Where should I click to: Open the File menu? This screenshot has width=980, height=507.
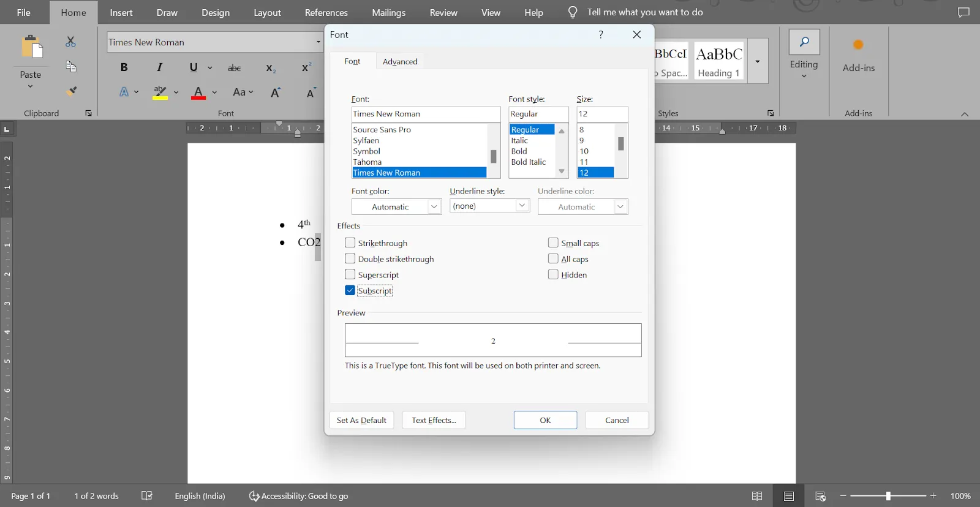[x=24, y=12]
